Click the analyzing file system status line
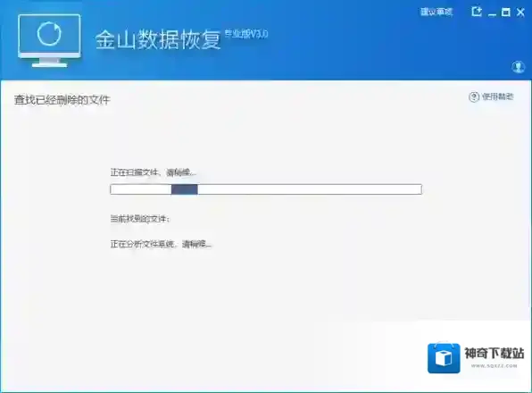The image size is (532, 393). coord(161,244)
